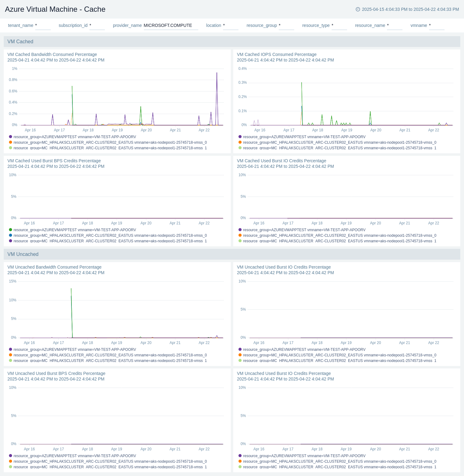The image size is (464, 476).
Task: Toggle VM-TEST-APP-APOORV label in Uncached Bandwidth legend
Action: click(x=75, y=350)
